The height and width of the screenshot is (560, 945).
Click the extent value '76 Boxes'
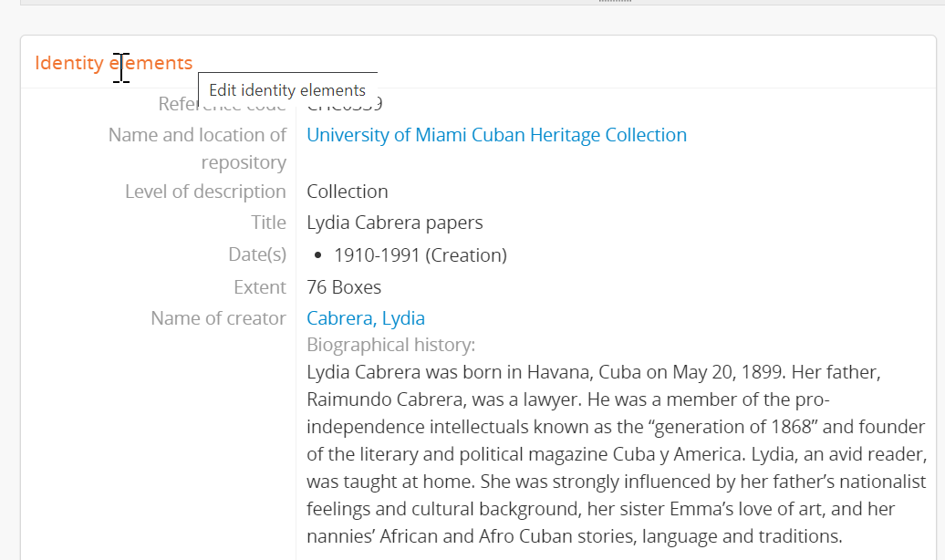pyautogui.click(x=344, y=287)
